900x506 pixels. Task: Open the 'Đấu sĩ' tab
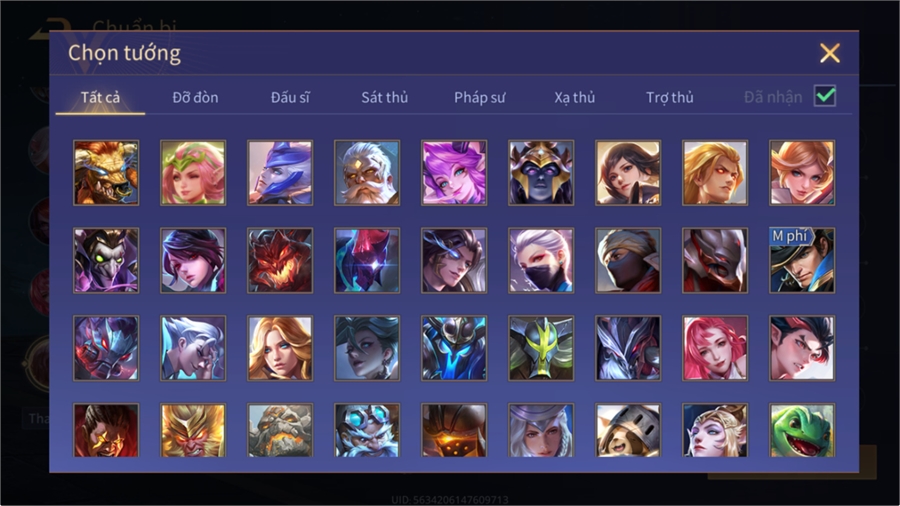[290, 98]
